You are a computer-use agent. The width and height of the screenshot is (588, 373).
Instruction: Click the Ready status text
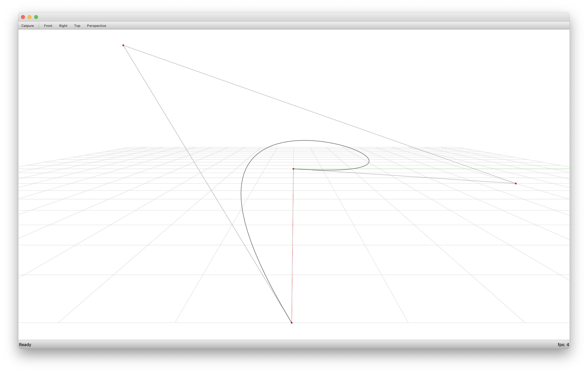pos(25,344)
